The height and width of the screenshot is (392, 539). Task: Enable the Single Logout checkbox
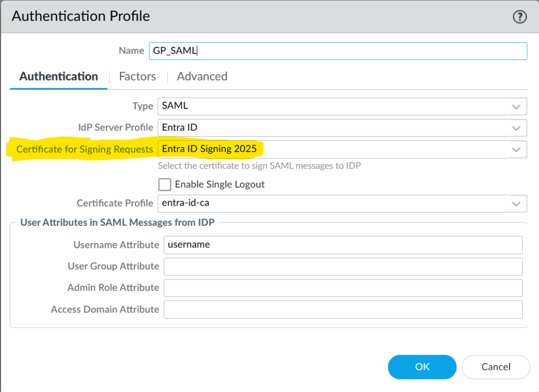click(x=165, y=185)
